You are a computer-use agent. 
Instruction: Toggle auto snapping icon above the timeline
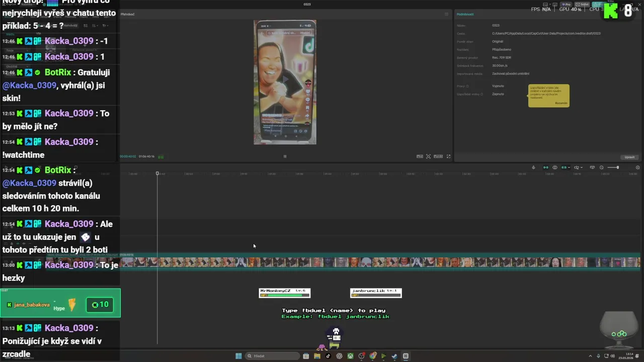coord(555,167)
